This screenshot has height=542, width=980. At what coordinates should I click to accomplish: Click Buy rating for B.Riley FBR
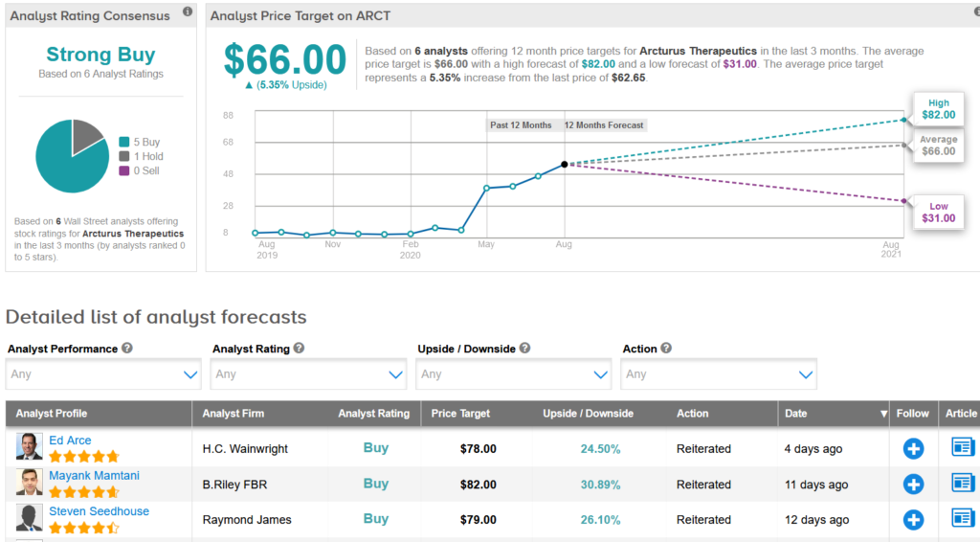click(x=376, y=484)
